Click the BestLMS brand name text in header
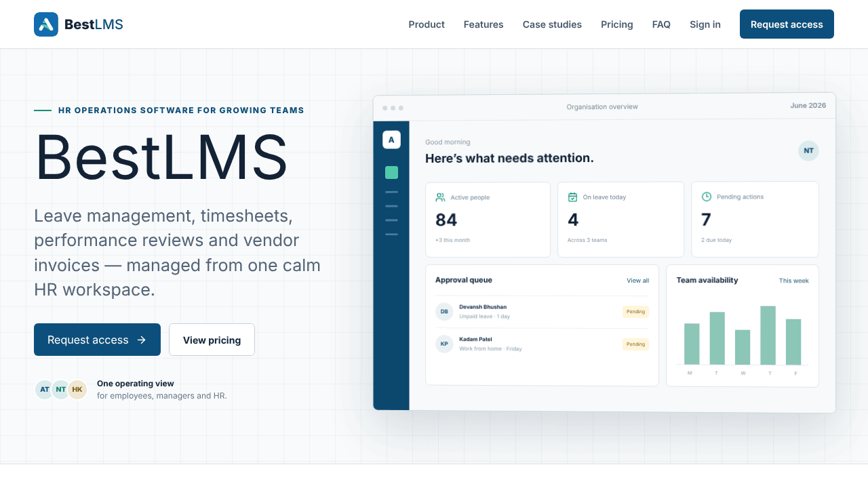 point(94,24)
